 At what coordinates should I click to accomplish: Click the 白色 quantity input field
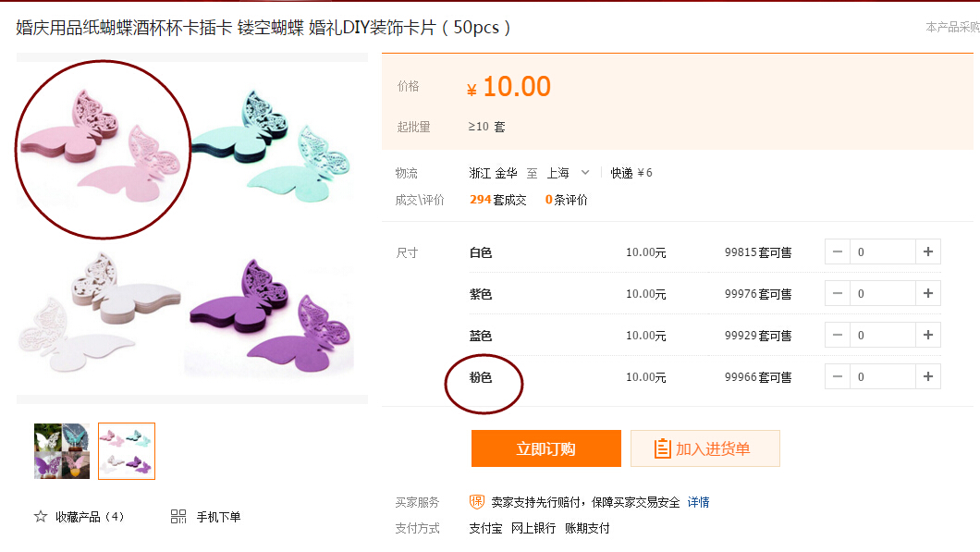(882, 251)
